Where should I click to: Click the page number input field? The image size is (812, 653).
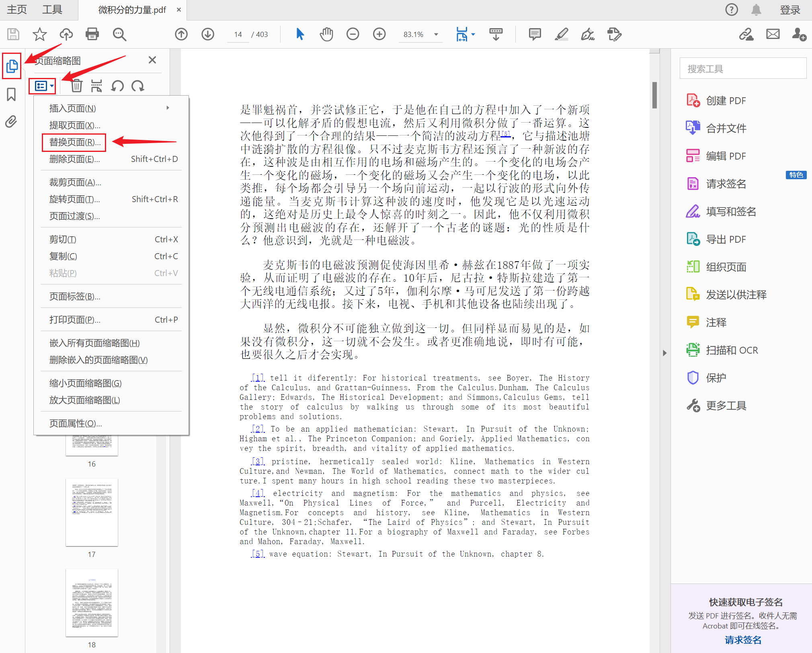pyautogui.click(x=238, y=34)
